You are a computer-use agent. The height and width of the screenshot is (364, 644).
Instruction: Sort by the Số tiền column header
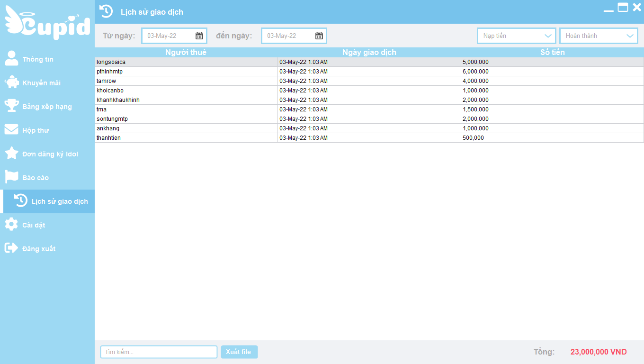pos(552,52)
